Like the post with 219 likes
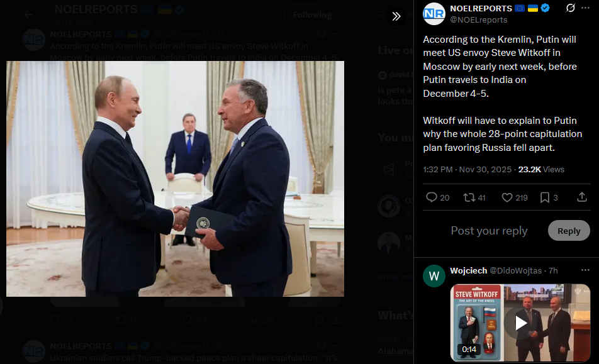The width and height of the screenshot is (599, 364). click(515, 197)
